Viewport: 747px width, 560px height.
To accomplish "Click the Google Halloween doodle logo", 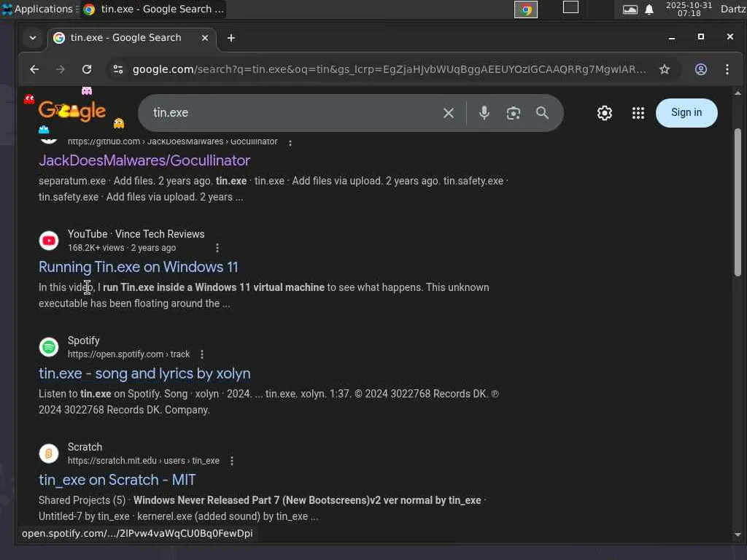I will [x=72, y=112].
